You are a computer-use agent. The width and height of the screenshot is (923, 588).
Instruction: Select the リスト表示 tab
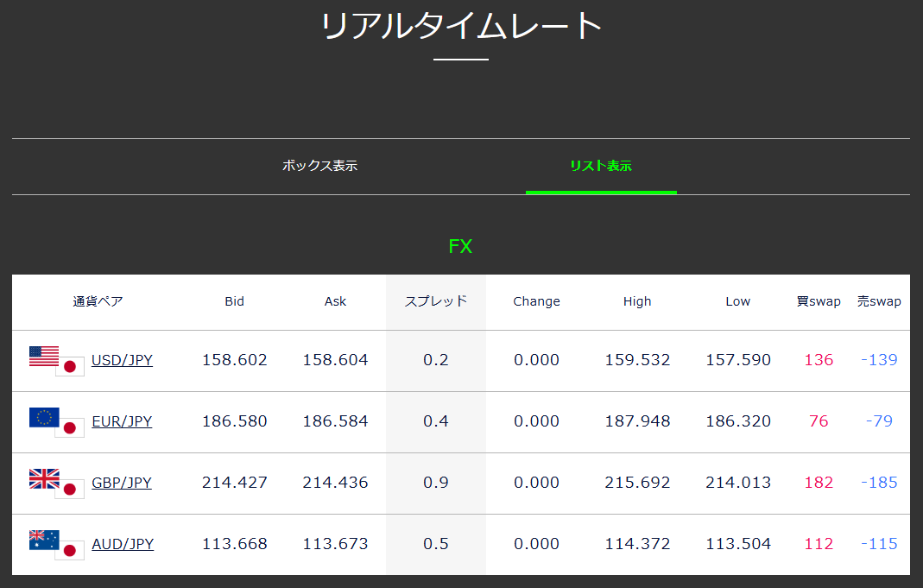click(601, 166)
